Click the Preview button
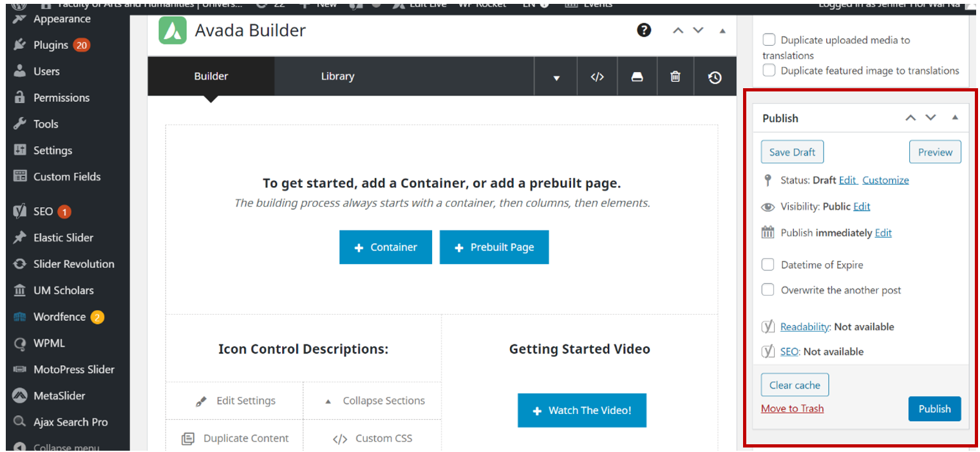The width and height of the screenshot is (980, 452). coord(935,152)
